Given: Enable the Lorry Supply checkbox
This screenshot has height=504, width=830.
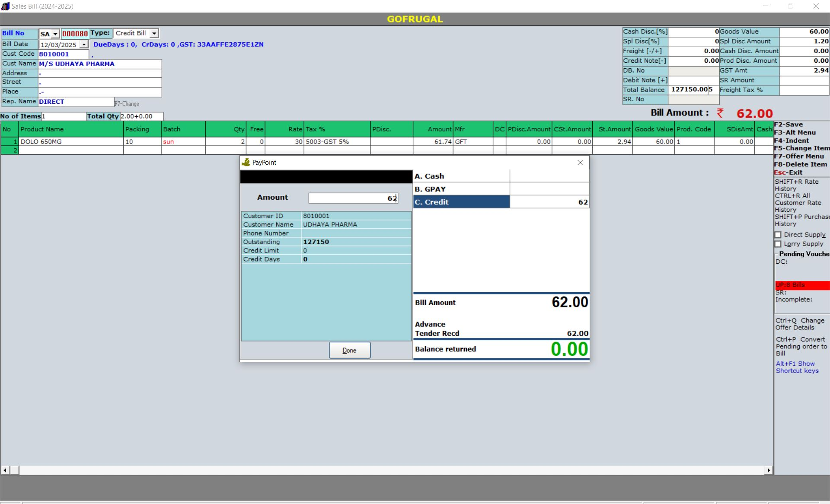Looking at the screenshot, I should [x=778, y=244].
